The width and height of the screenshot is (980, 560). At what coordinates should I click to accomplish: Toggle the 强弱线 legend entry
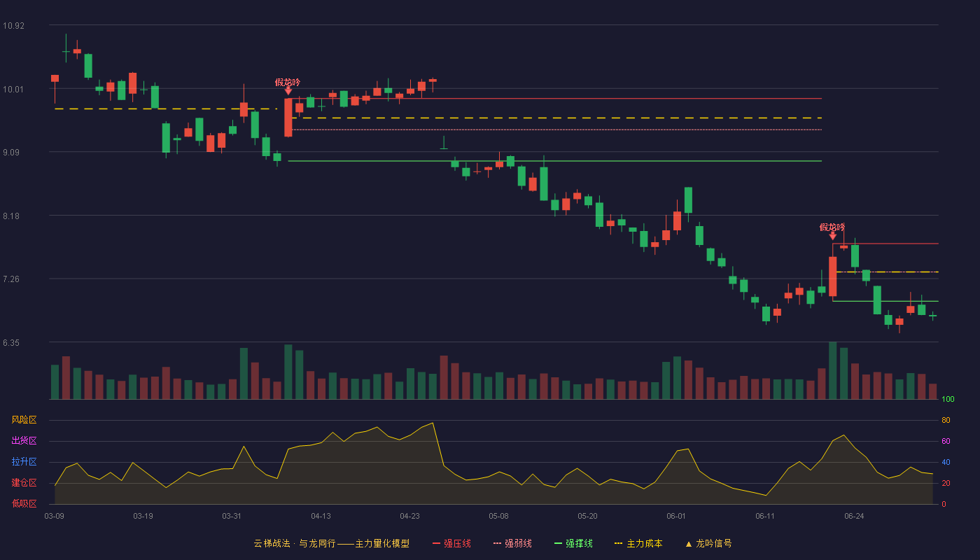[x=512, y=543]
